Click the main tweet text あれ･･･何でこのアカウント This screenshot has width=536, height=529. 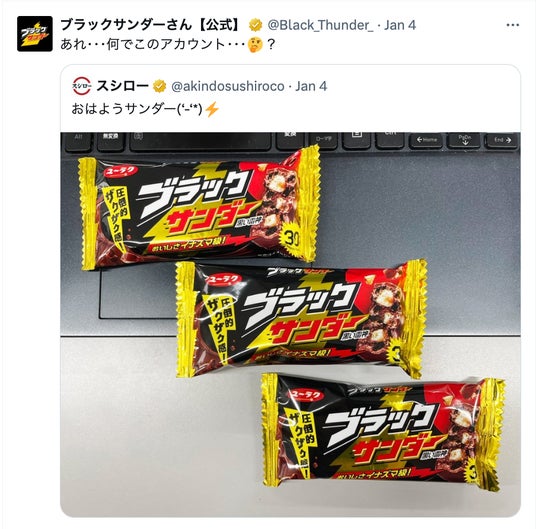(x=143, y=45)
